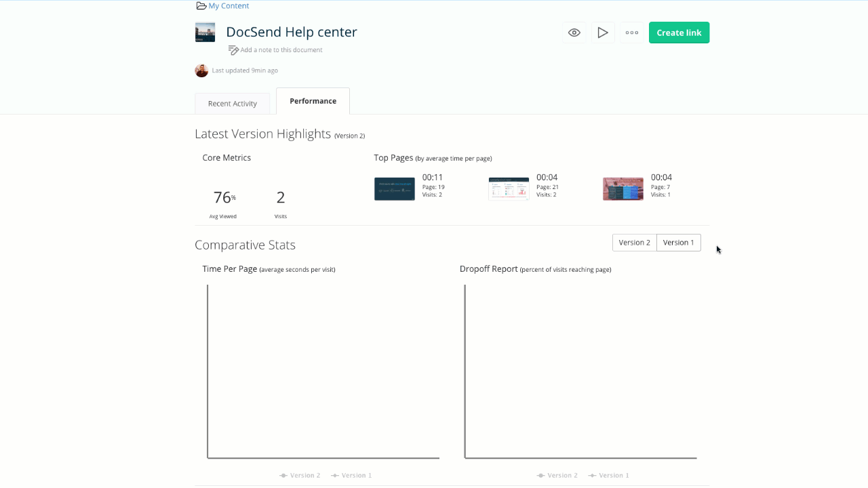Click the Comparative Stats heading
Image resolution: width=868 pixels, height=488 pixels.
[245, 245]
